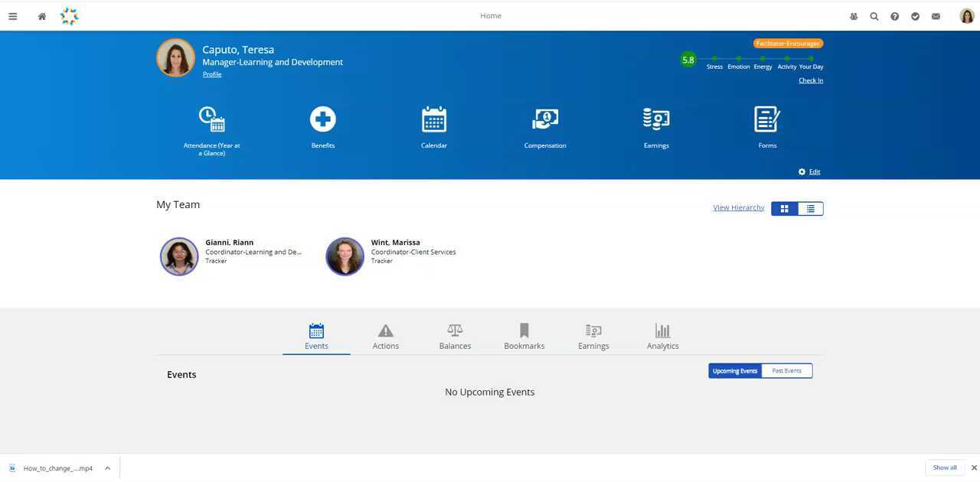
Task: Open user avatar menu in top bar
Action: (967, 16)
